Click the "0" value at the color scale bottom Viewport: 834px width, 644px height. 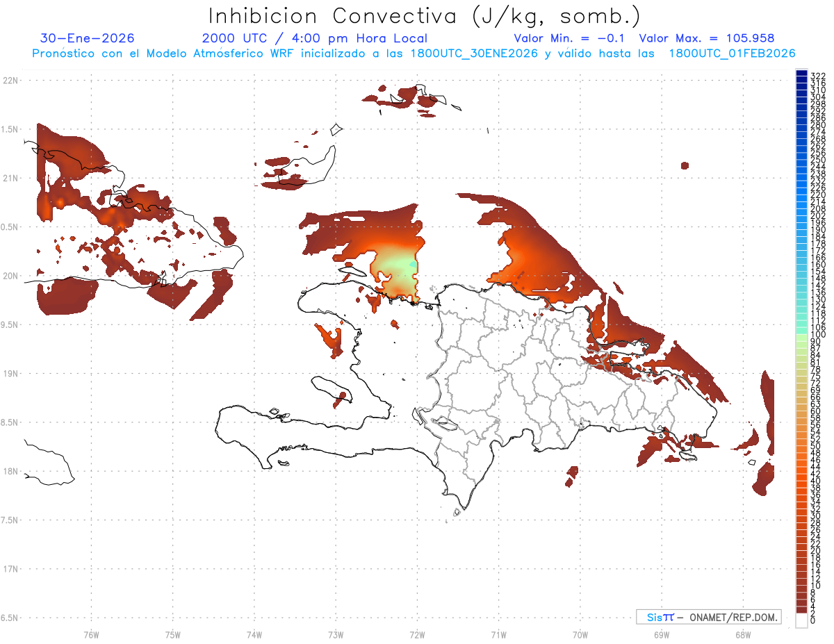click(x=813, y=620)
